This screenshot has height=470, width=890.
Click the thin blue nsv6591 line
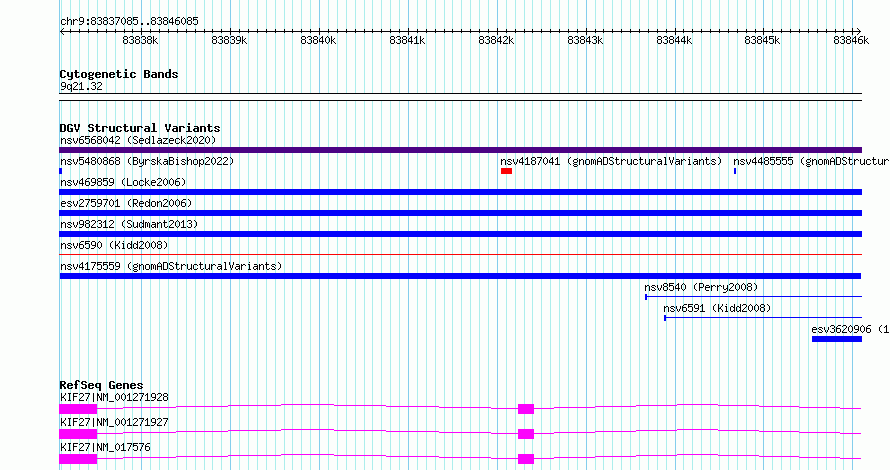763,317
